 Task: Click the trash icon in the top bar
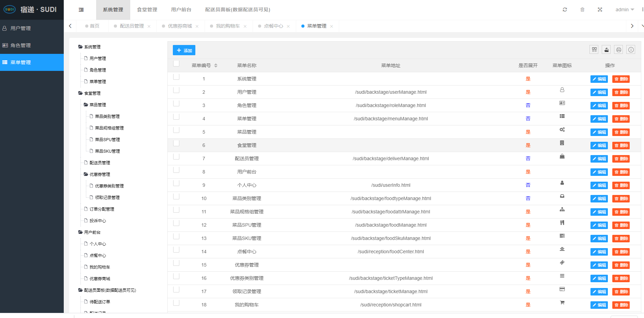(x=582, y=10)
